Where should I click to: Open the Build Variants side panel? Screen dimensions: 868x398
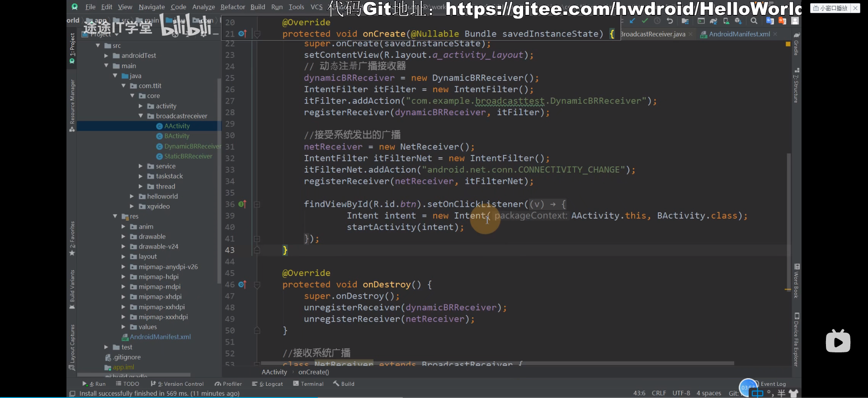click(x=72, y=289)
